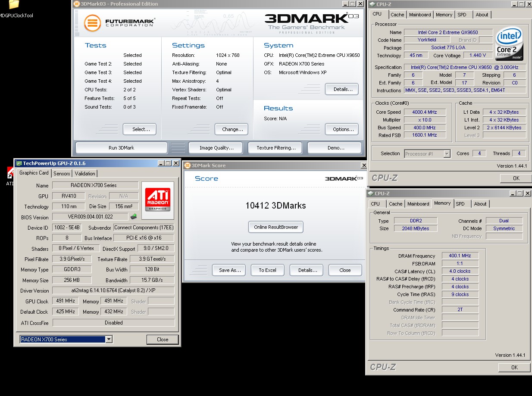This screenshot has width=532, height=396.
Task: Click OK in the lower CPU-Z window
Action: (514, 368)
